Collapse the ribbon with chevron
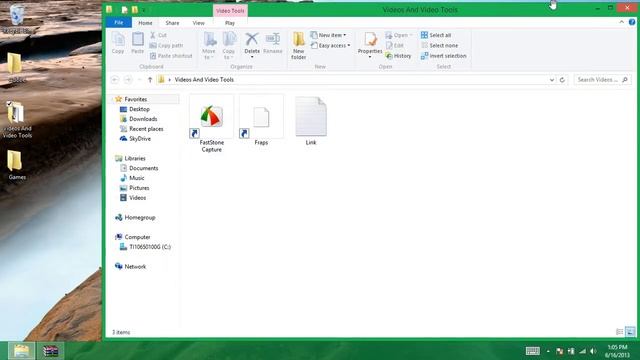This screenshot has width=640, height=360. coord(622,22)
